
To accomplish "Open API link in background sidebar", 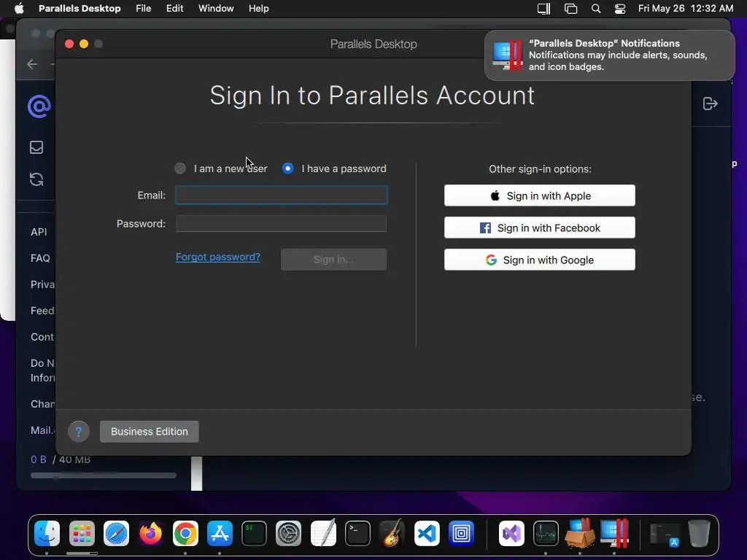I will point(39,232).
